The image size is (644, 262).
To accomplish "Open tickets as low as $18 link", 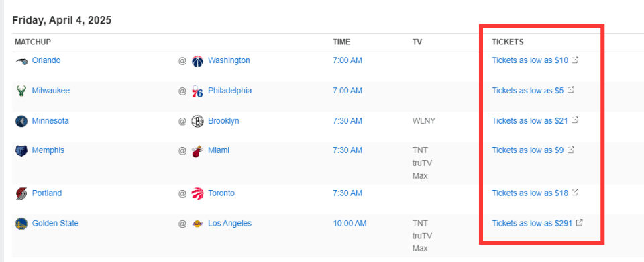I will point(530,193).
